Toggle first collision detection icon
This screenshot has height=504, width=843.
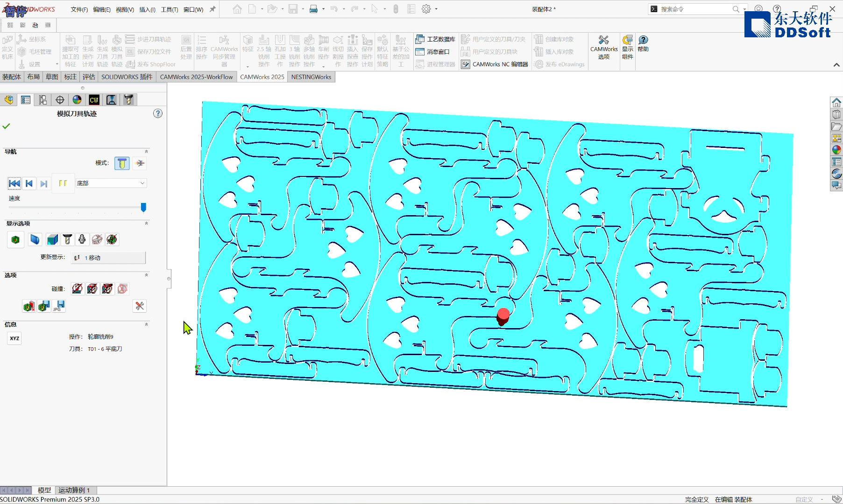78,289
